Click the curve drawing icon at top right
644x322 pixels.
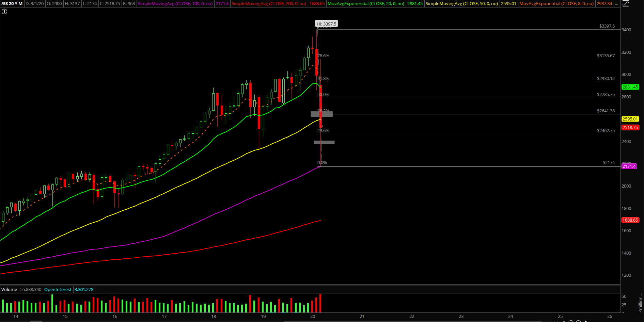(626, 4)
